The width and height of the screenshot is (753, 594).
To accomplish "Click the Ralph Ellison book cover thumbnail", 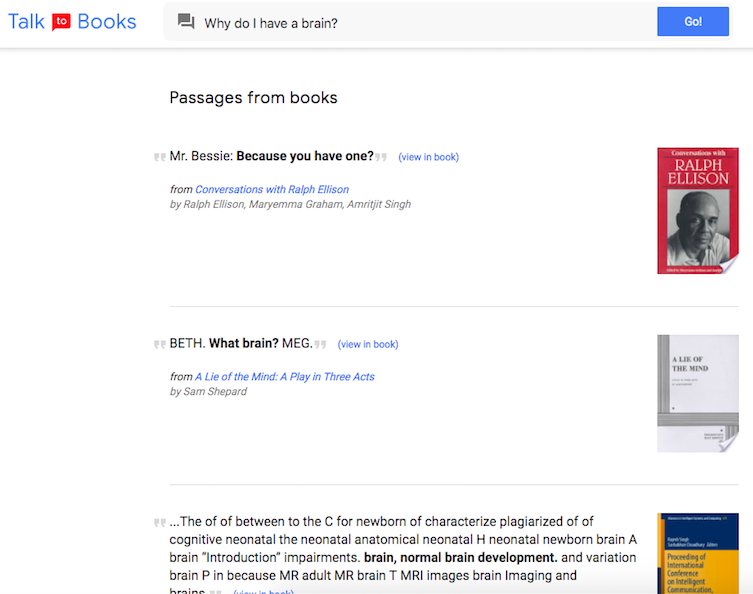I will point(697,210).
